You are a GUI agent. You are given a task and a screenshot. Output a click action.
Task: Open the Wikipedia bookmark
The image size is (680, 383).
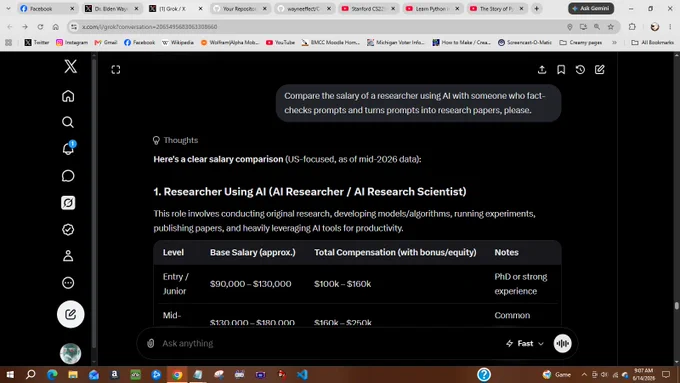[177, 42]
